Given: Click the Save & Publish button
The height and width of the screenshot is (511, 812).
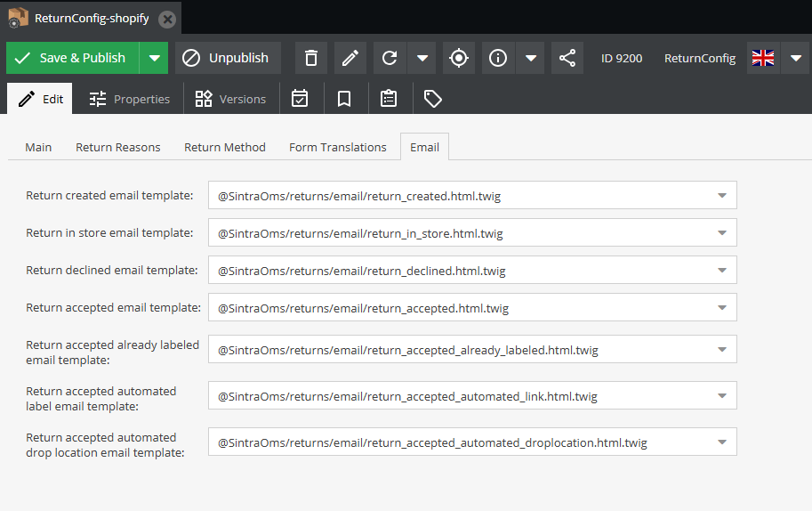Looking at the screenshot, I should [x=73, y=58].
